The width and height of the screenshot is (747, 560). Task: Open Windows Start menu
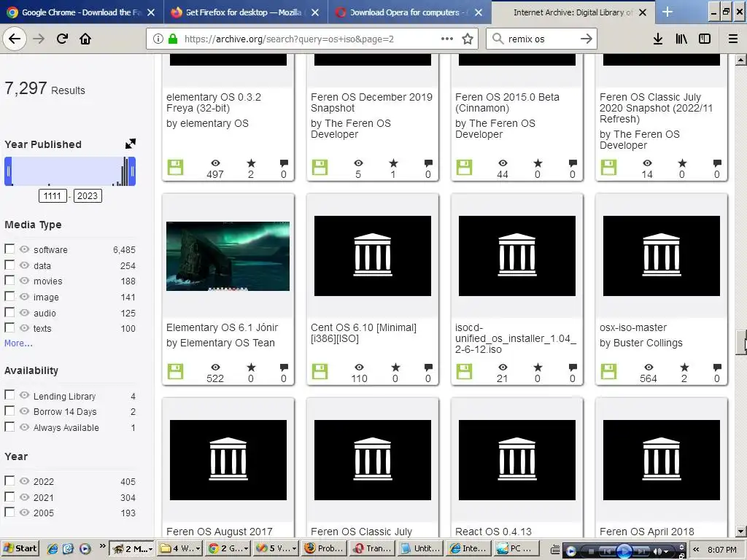20,548
